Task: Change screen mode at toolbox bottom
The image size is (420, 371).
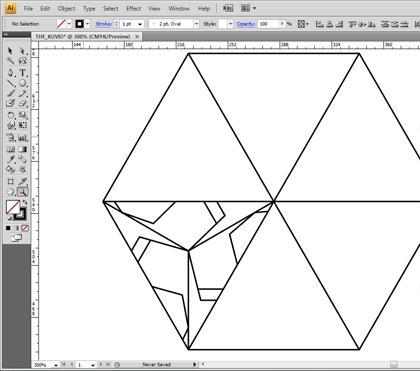Action: point(16,238)
